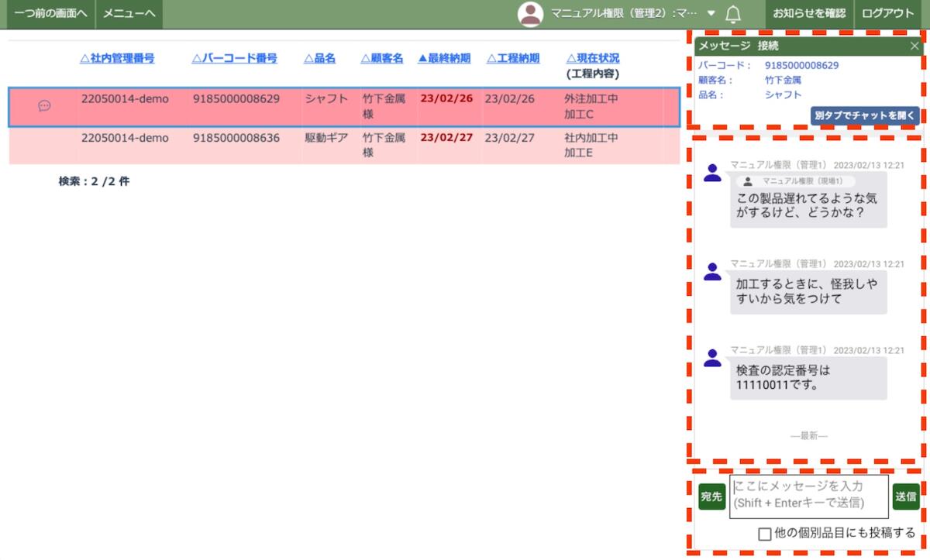Click the 別タブでチャットを開く button

click(865, 115)
